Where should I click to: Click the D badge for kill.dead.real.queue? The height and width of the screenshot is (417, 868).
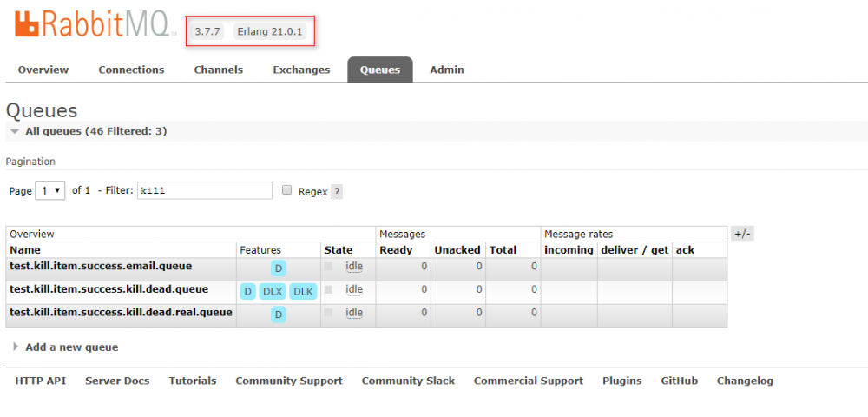(279, 314)
